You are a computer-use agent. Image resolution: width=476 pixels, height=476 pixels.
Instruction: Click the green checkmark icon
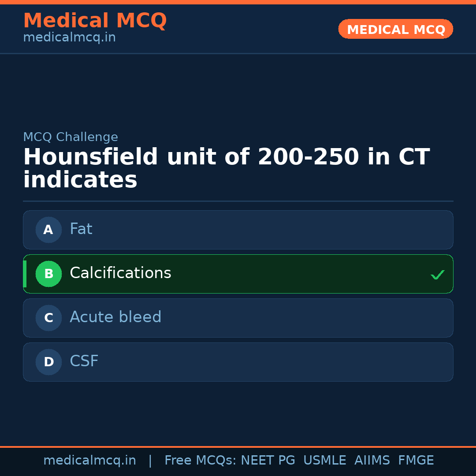click(437, 275)
